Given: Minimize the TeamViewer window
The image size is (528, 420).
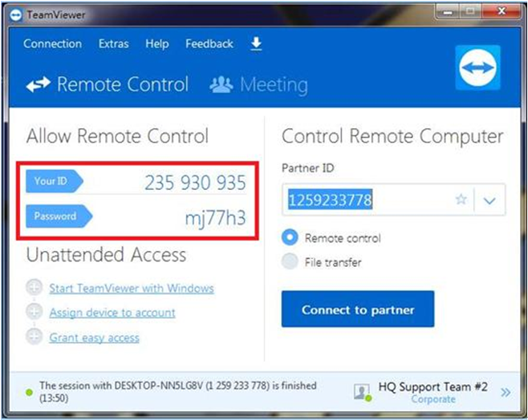Looking at the screenshot, I should 449,12.
